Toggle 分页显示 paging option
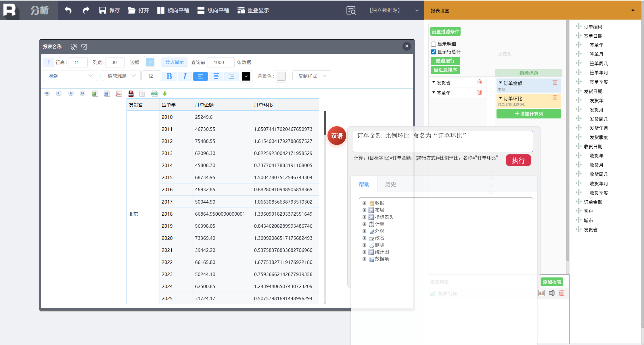644x345 pixels. tap(174, 62)
